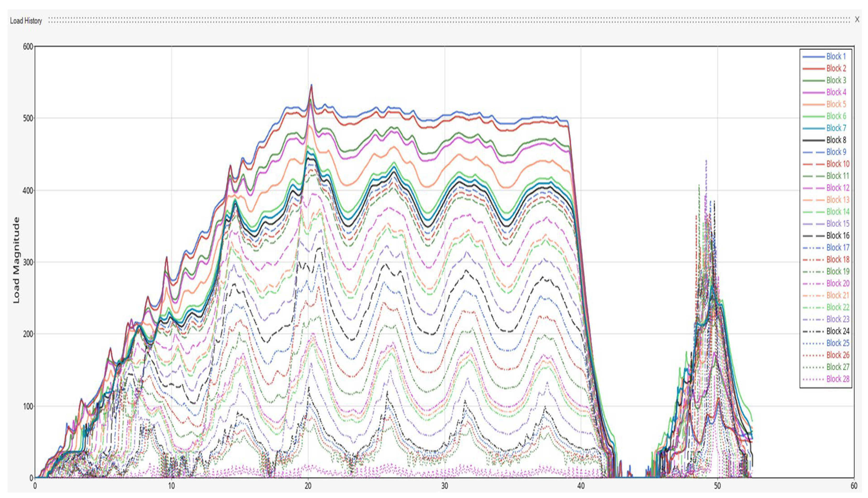Click the Block 1 peak near 20
Image resolution: width=868 pixels, height=498 pixels.
pyautogui.click(x=311, y=85)
